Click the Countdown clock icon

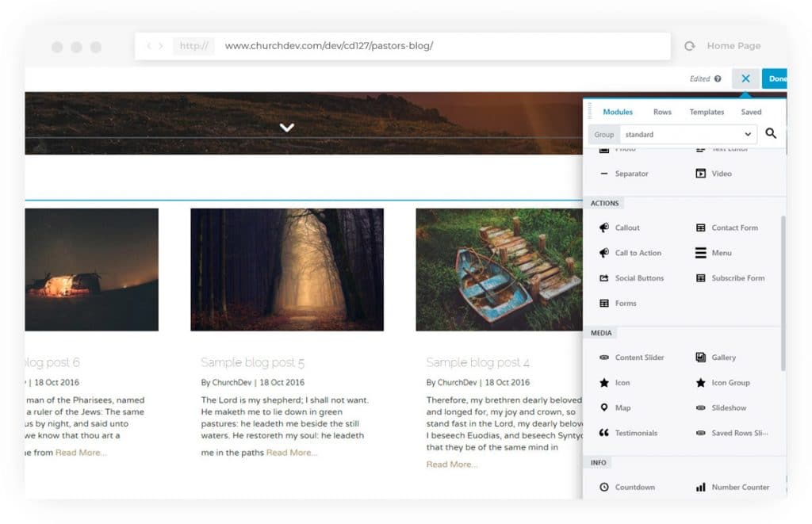tap(603, 488)
